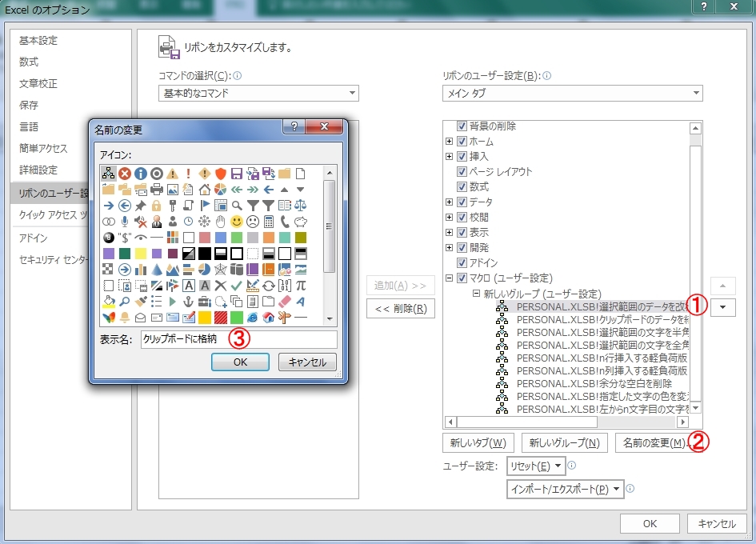
Task: Cancel the 名前の変更 dialog
Action: tap(307, 362)
